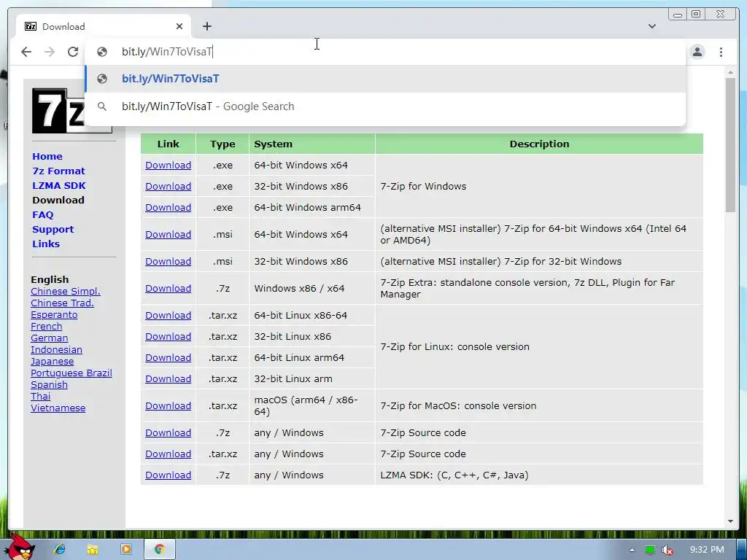The width and height of the screenshot is (747, 560).
Task: Switch language to Esperanto
Action: click(x=54, y=314)
